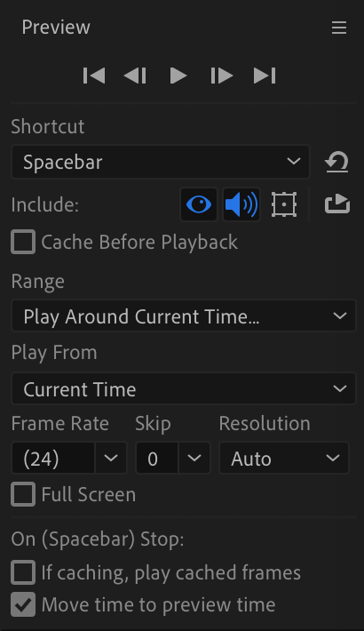
Task: Open the Play From Current Time dropdown
Action: pos(184,388)
